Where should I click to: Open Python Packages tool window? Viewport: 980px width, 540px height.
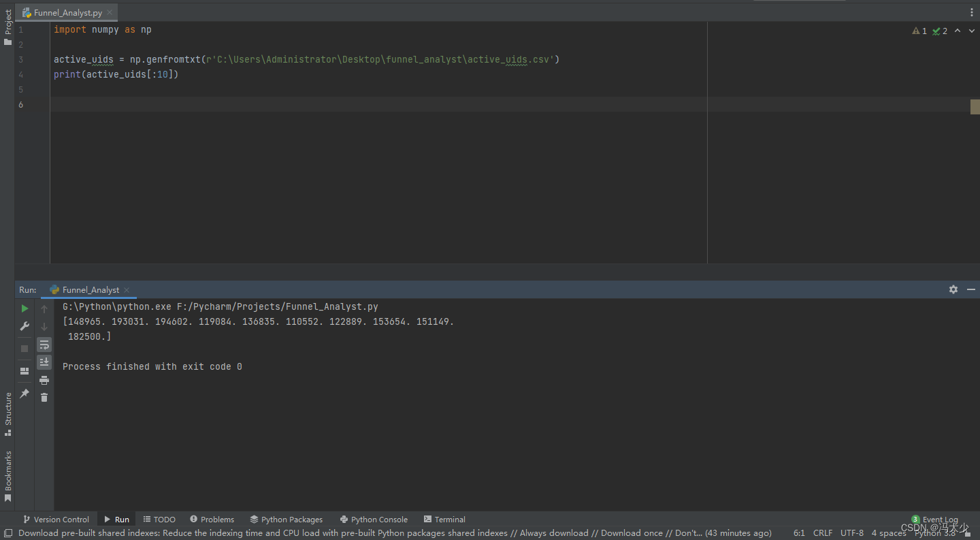click(x=286, y=519)
